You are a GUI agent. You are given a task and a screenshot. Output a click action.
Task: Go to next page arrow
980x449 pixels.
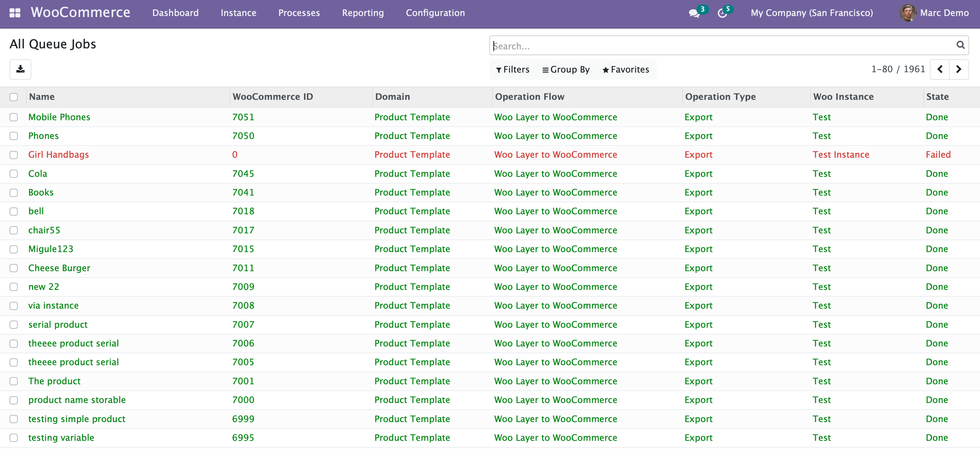959,69
